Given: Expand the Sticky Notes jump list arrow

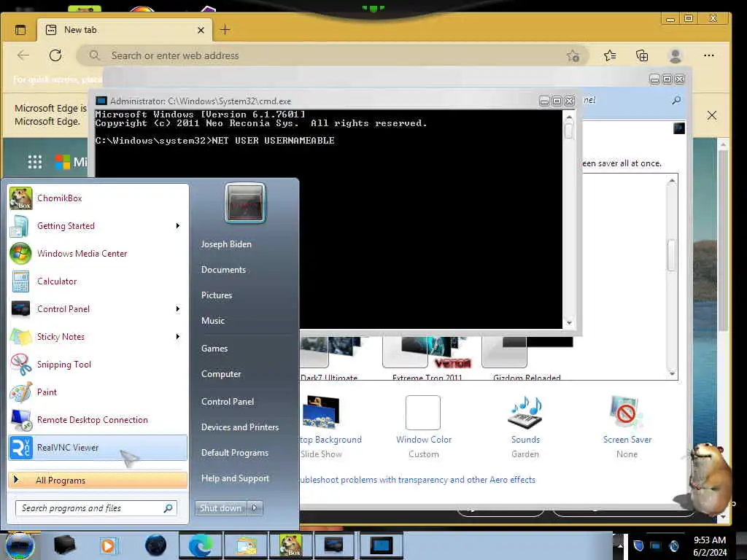Looking at the screenshot, I should pos(178,336).
